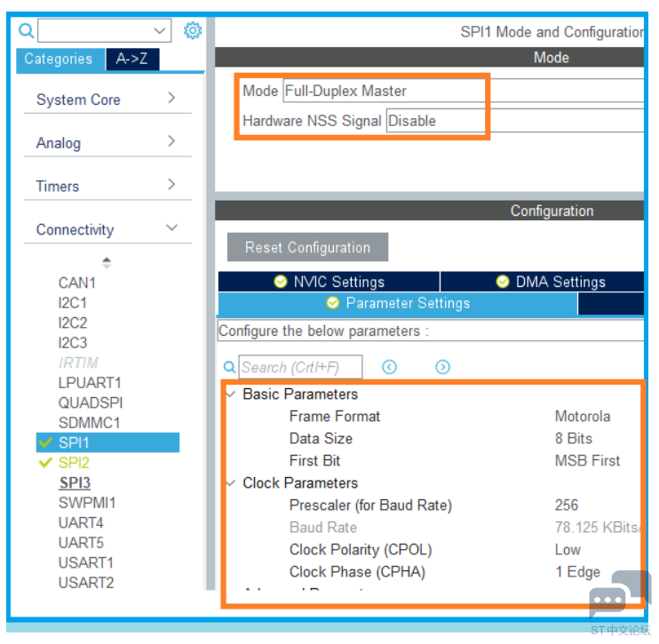Expand the Analog category

point(107,143)
